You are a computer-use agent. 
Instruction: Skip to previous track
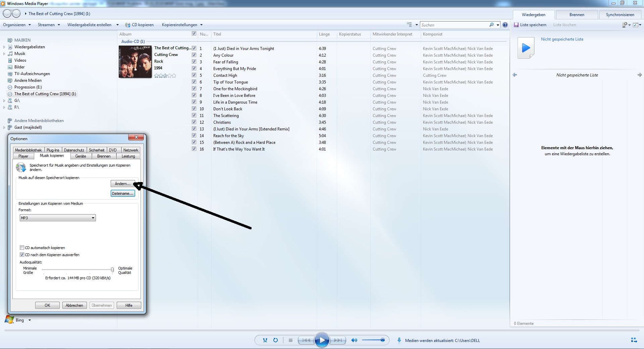306,340
